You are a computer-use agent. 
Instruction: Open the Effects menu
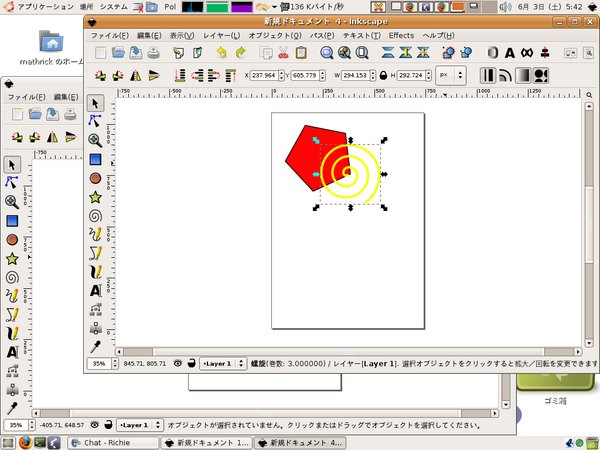pyautogui.click(x=401, y=35)
